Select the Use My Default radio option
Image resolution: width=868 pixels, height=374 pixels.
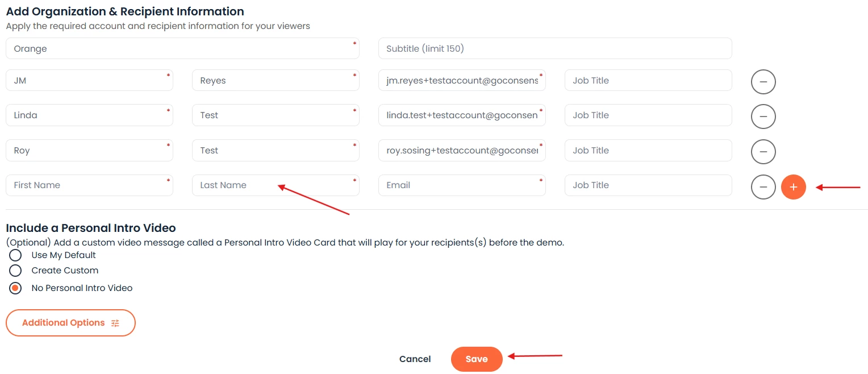pos(15,255)
